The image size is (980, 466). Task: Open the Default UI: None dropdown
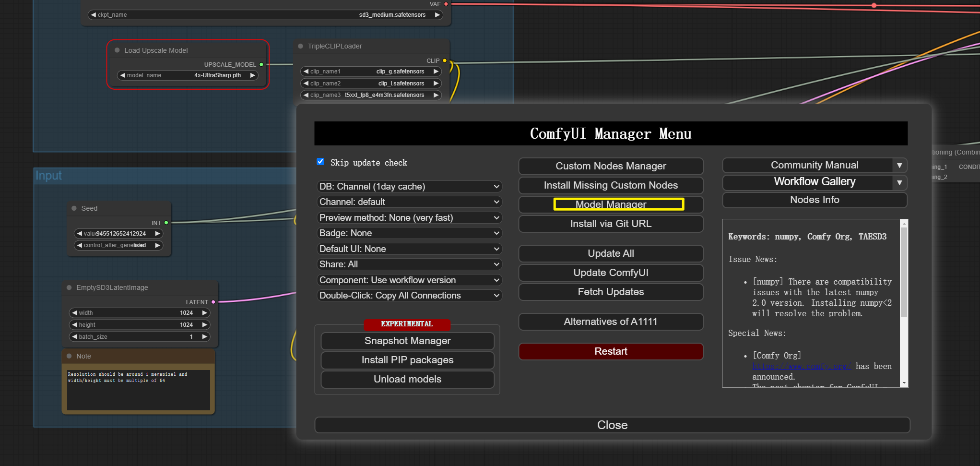tap(409, 249)
